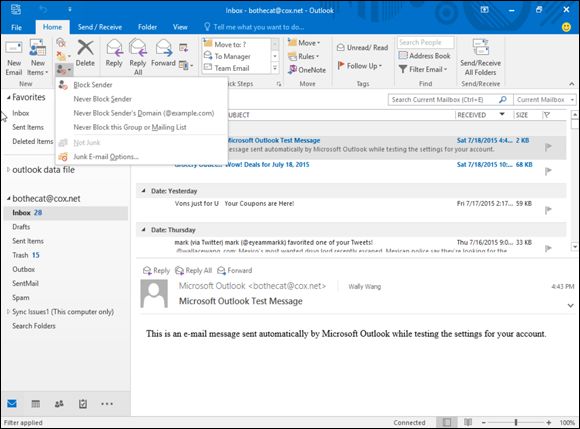
Task: Open the Calendar navigation icon
Action: tap(36, 403)
